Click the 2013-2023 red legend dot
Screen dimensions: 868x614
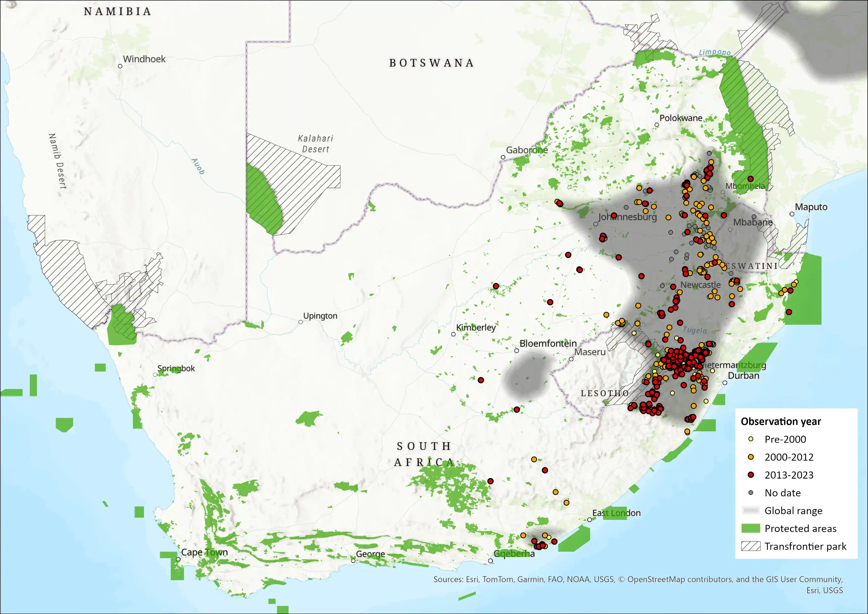pyautogui.click(x=751, y=475)
